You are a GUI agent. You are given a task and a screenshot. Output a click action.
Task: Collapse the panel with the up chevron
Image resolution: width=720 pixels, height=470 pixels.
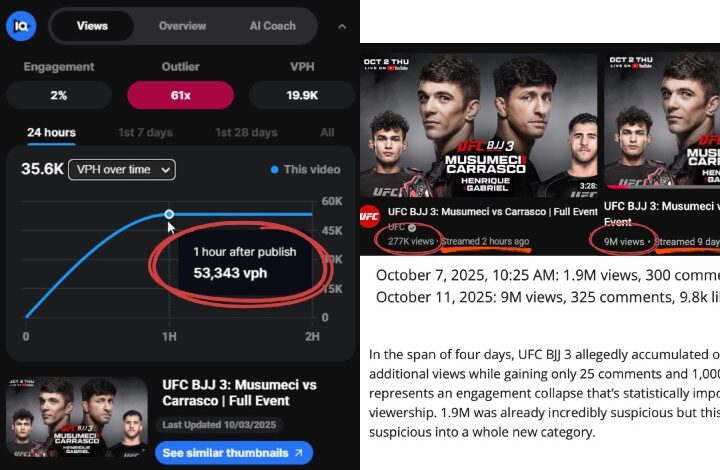(343, 26)
